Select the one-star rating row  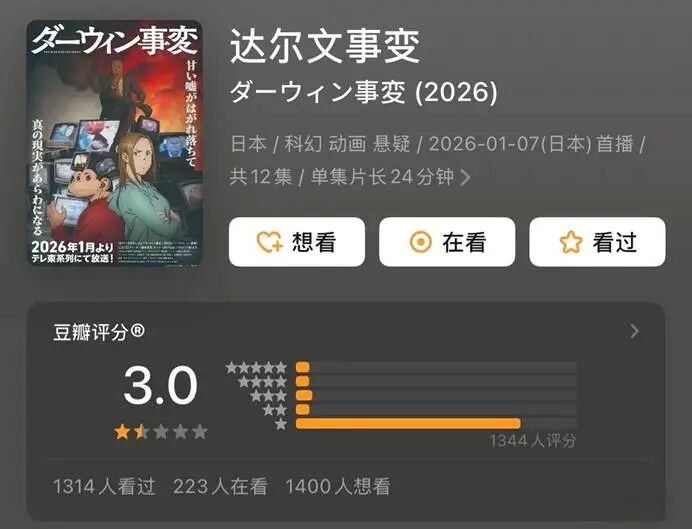tap(425, 424)
